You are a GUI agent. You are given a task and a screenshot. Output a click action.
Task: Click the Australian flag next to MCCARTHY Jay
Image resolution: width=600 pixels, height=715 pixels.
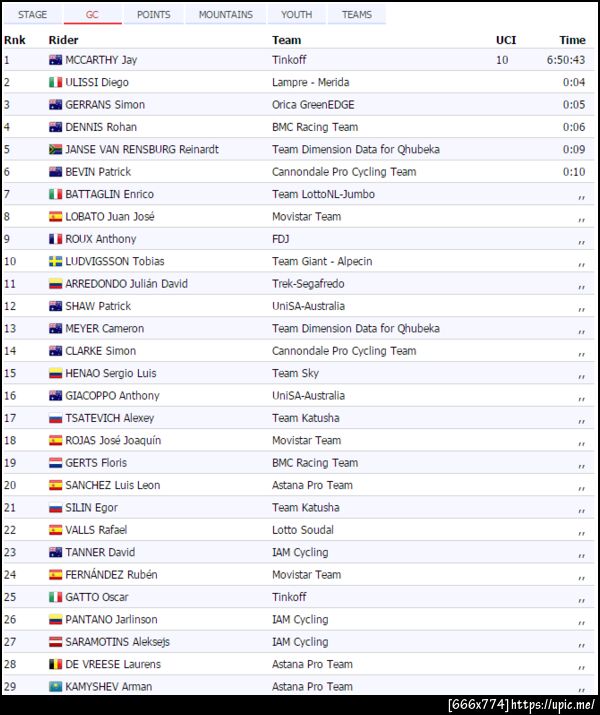pyautogui.click(x=56, y=60)
